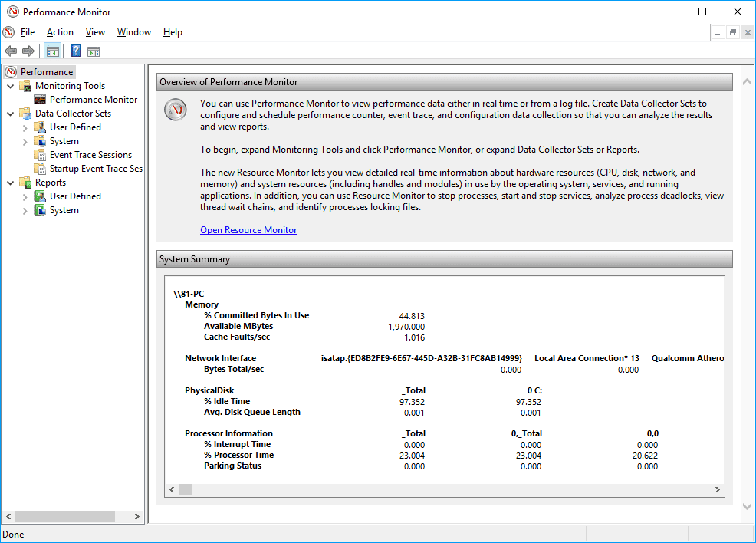Screen dimensions: 756x543
Task: Expand User Defined under Reports
Action: point(25,197)
